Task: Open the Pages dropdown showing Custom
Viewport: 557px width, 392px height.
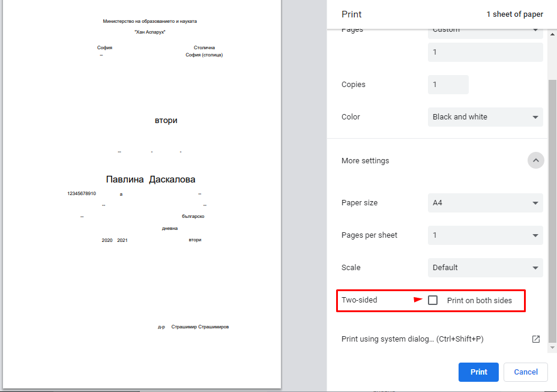Action: (x=485, y=31)
